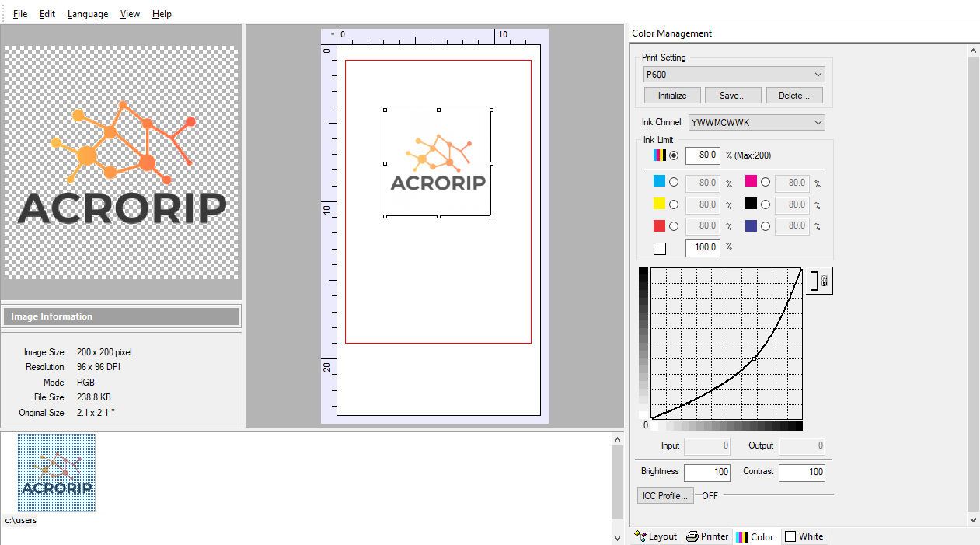980x545 pixels.
Task: Click the tone curve control point
Action: [x=755, y=358]
